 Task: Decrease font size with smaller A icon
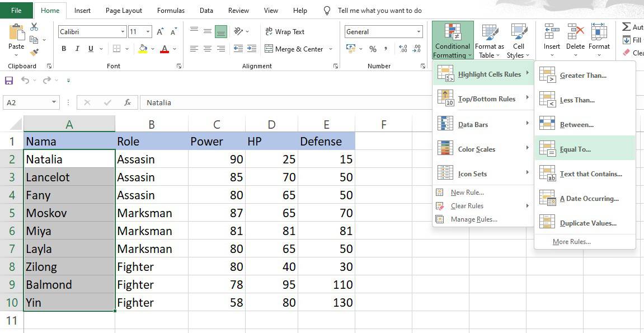(174, 31)
